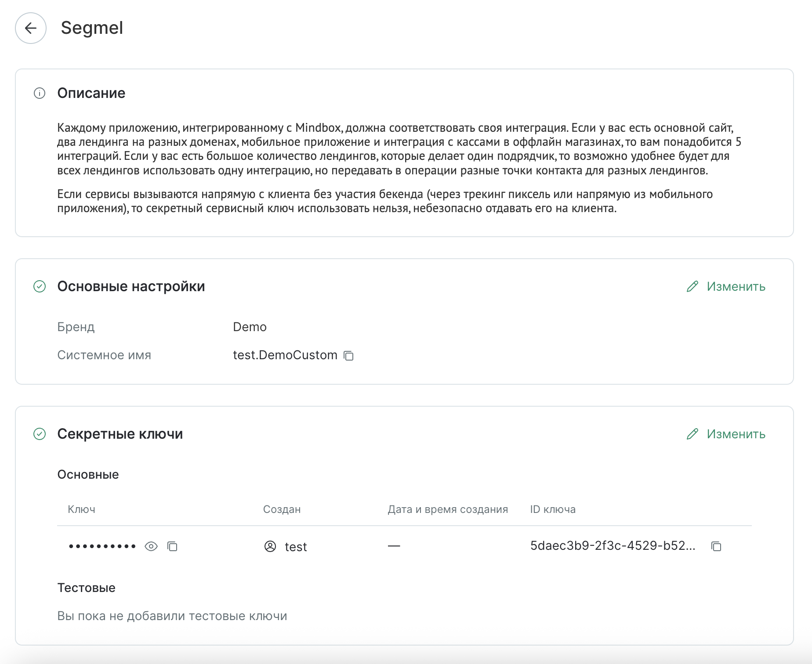
Task: Reveal the hidden secret key with the eye icon
Action: pos(151,546)
